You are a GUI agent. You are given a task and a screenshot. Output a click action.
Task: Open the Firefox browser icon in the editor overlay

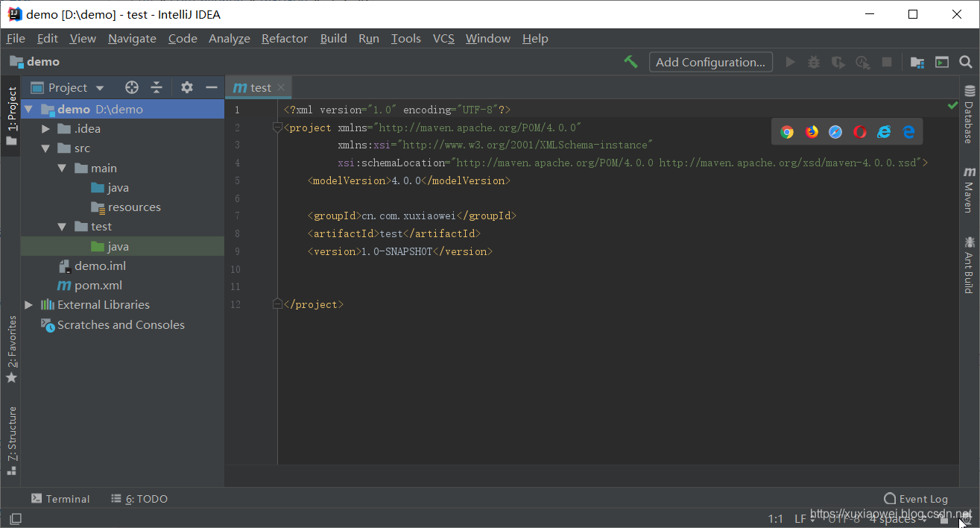[811, 131]
